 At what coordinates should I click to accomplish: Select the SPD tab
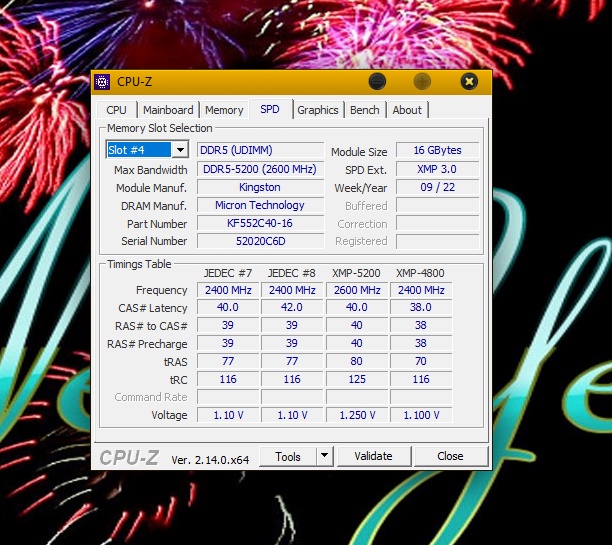270,109
